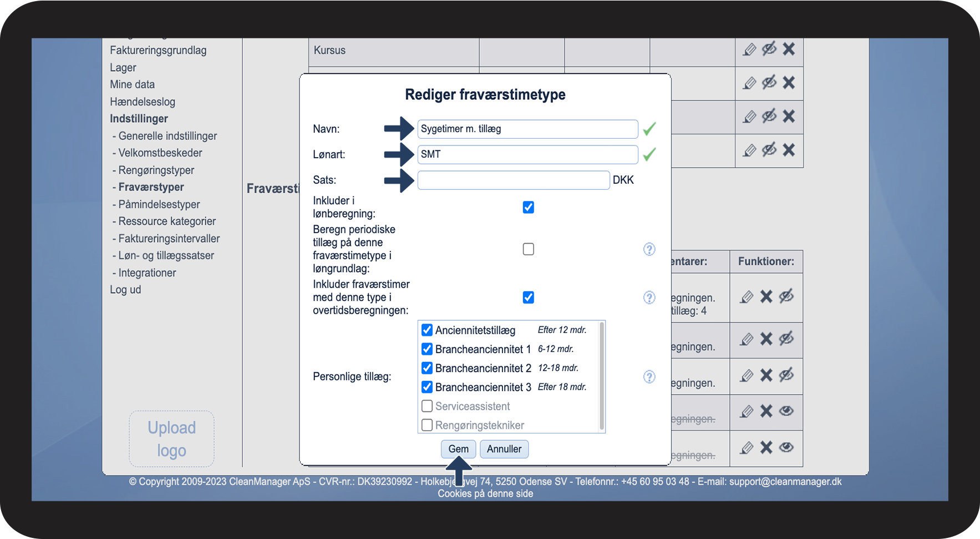Open help icon beside Personlige tillæg

[649, 377]
